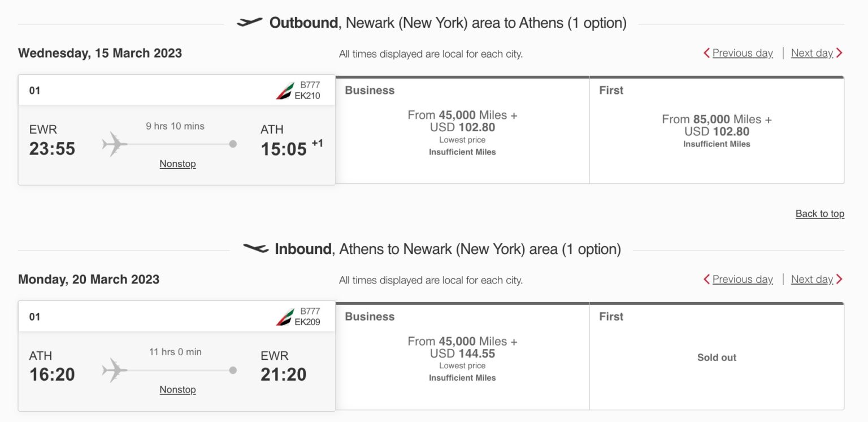Go to Next day for outbound flights

pyautogui.click(x=811, y=53)
